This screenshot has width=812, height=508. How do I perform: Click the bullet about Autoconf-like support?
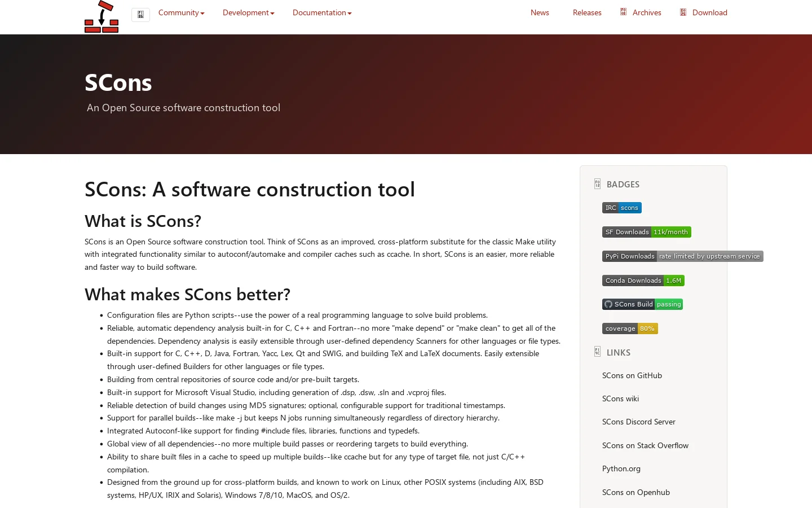[263, 431]
